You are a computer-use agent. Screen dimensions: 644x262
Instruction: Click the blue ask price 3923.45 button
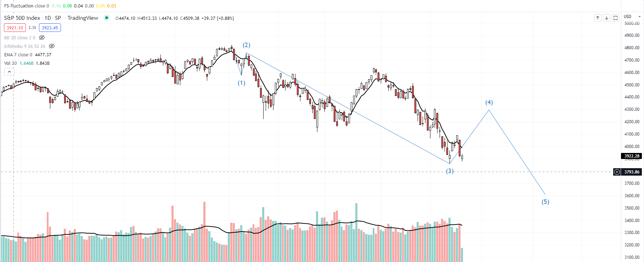50,27
